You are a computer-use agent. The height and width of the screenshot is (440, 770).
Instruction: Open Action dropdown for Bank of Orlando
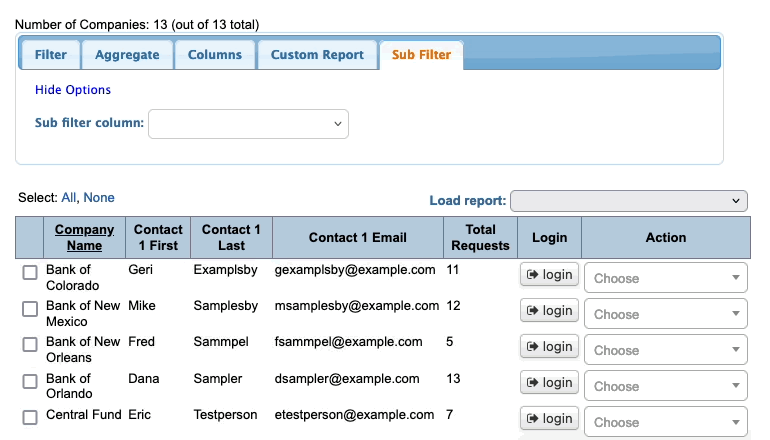tap(665, 386)
